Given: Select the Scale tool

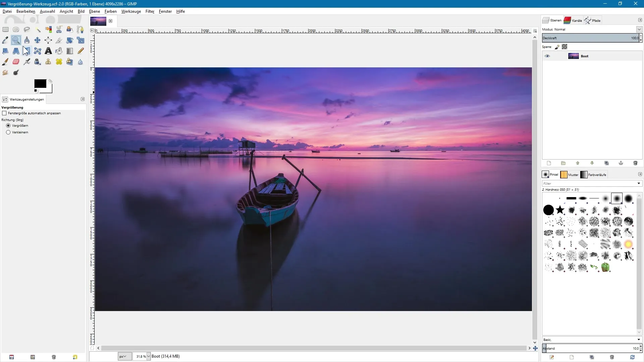Looking at the screenshot, I should point(80,40).
